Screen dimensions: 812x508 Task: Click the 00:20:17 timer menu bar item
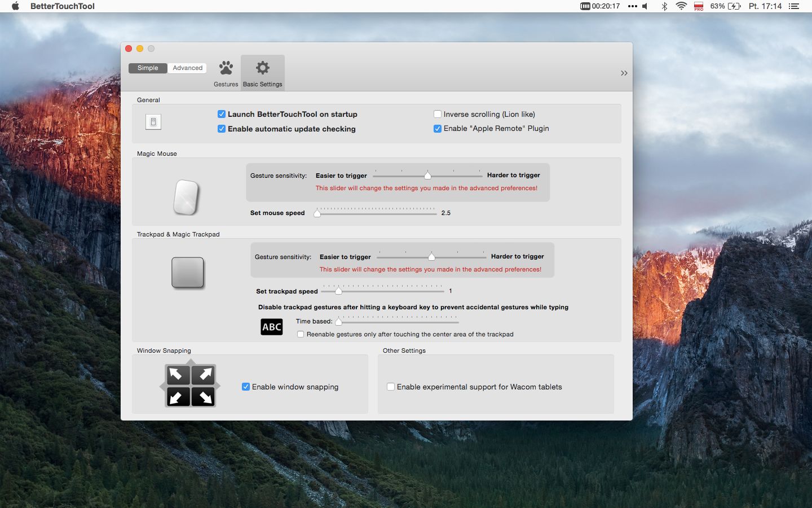coord(600,6)
